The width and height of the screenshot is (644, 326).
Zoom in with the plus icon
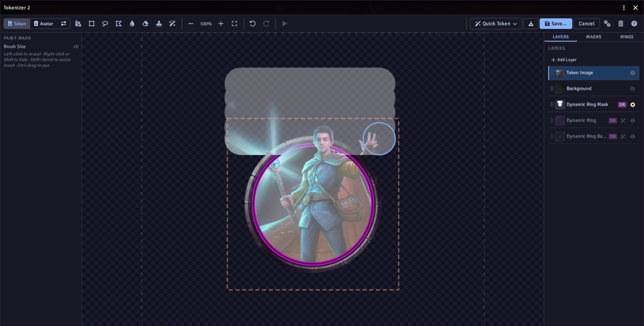(x=221, y=24)
